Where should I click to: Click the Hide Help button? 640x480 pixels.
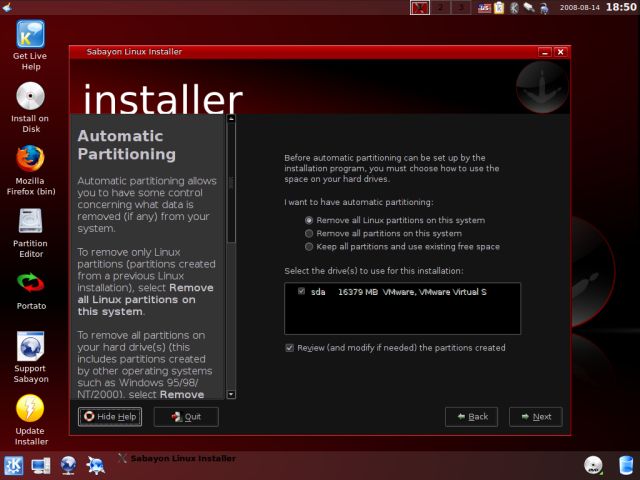(x=110, y=416)
